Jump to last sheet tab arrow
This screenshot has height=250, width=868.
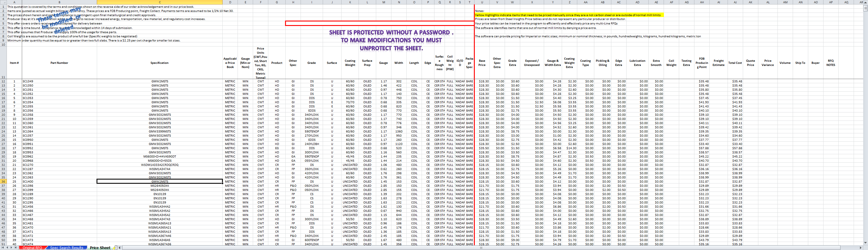15,248
